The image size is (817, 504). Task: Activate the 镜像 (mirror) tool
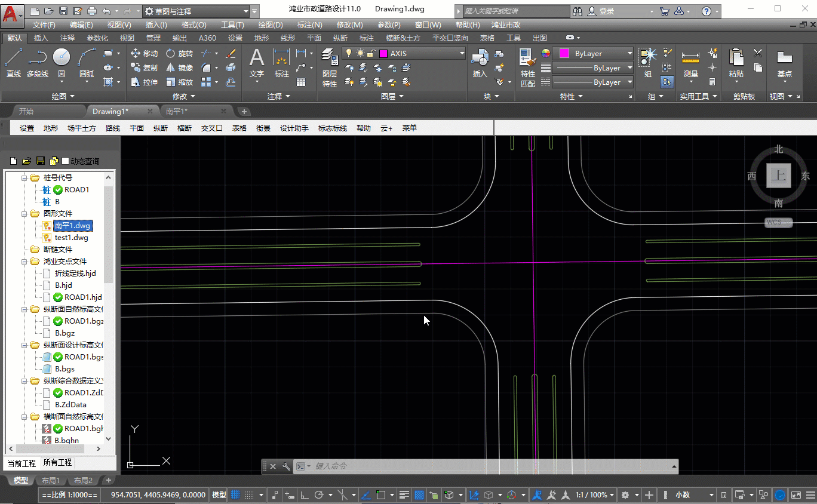pos(178,67)
